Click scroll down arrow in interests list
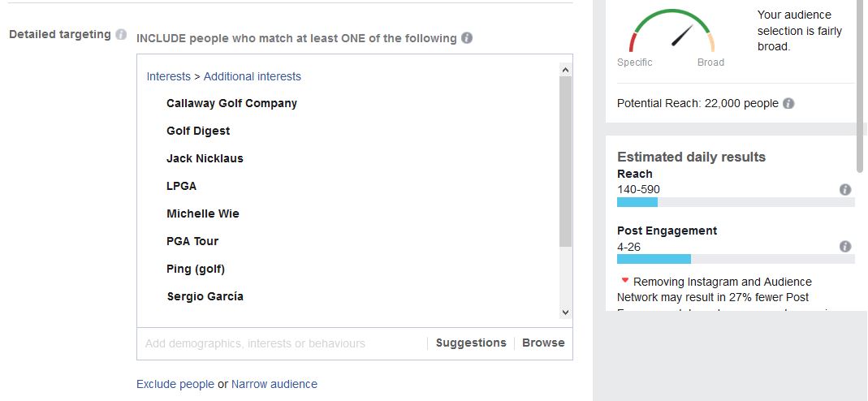Image resolution: width=868 pixels, height=401 pixels. 565,313
